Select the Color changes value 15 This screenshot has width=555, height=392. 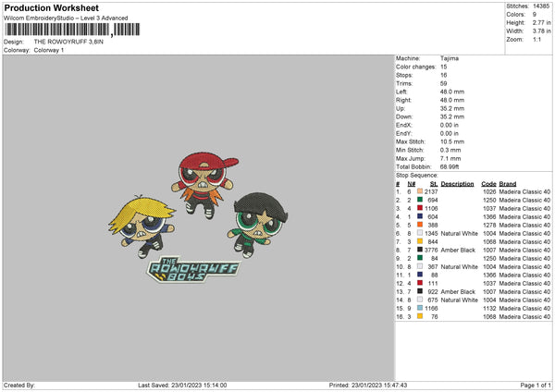tap(443, 67)
